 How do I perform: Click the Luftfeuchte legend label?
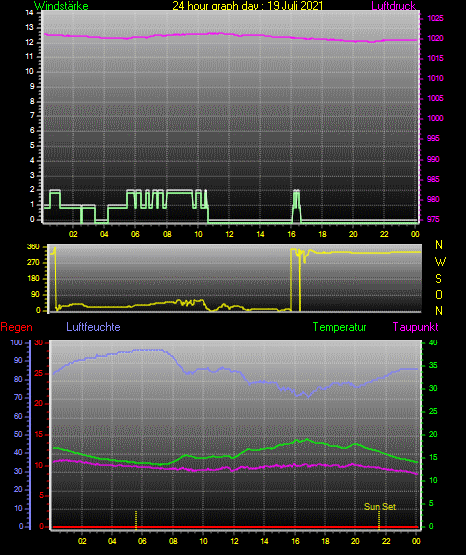tap(93, 327)
